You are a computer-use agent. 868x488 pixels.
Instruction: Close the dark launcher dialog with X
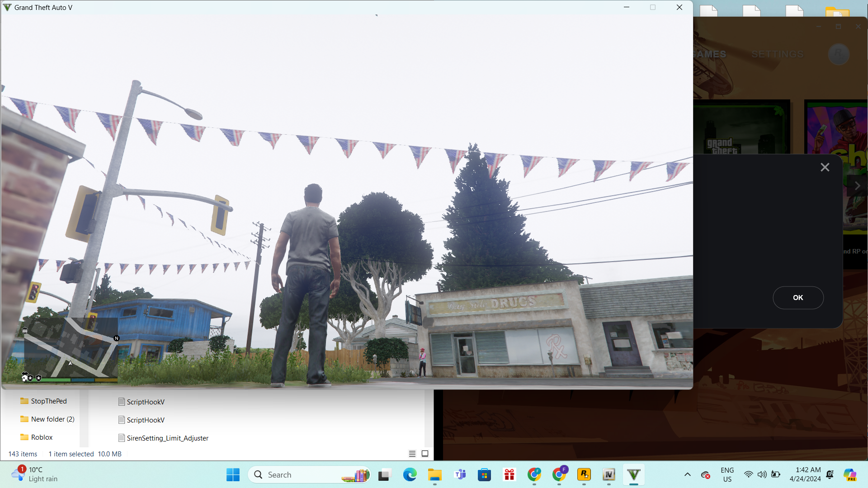pos(825,168)
